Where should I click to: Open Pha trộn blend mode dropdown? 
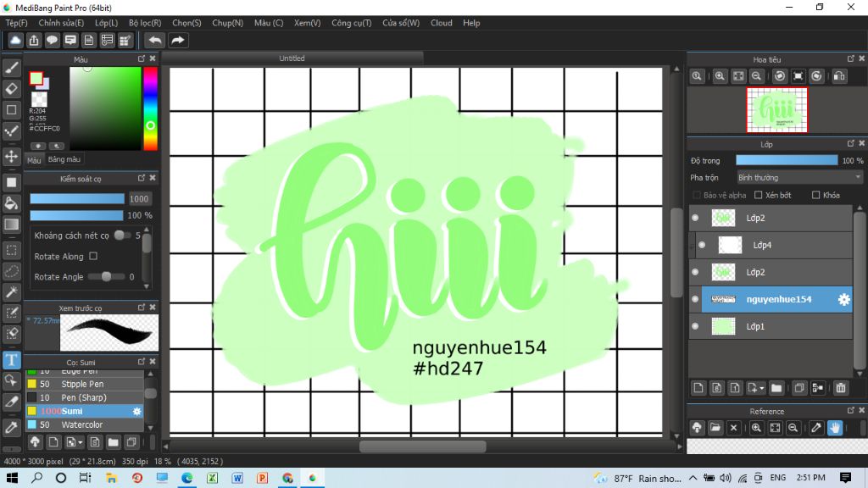coord(799,178)
